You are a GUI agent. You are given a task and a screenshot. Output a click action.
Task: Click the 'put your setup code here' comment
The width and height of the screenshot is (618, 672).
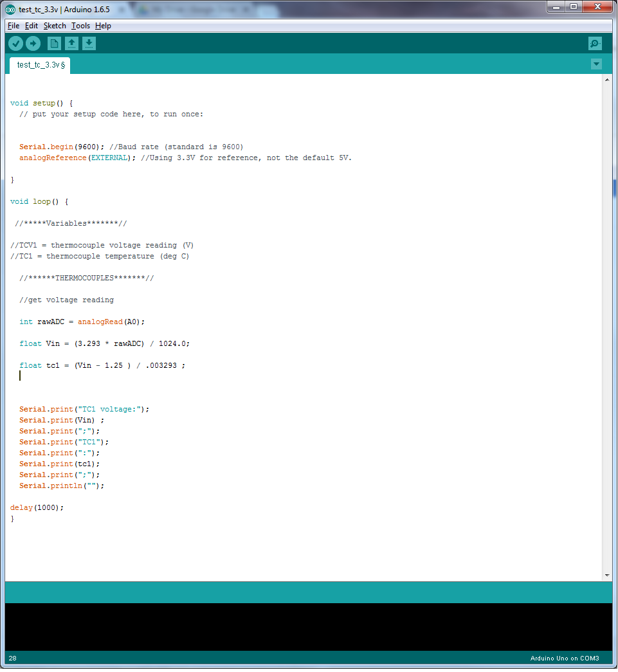pos(111,114)
